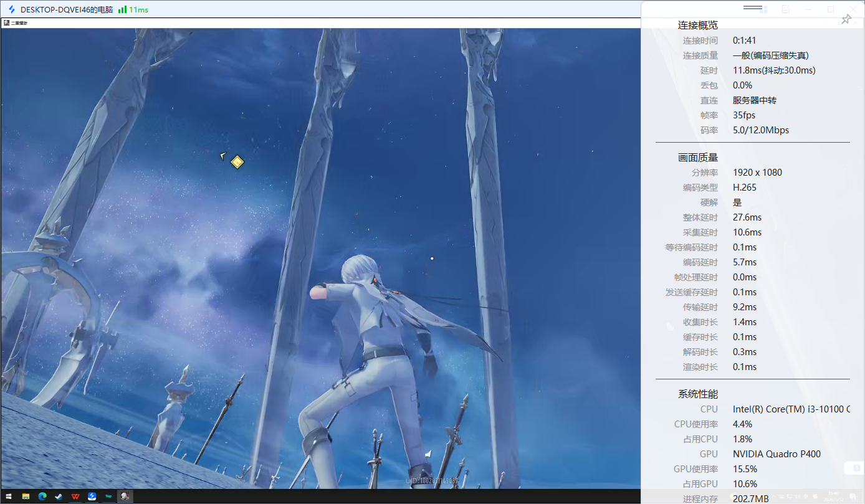This screenshot has width=865, height=504.
Task: Click the 11ms latency text in the title bar
Action: point(138,9)
